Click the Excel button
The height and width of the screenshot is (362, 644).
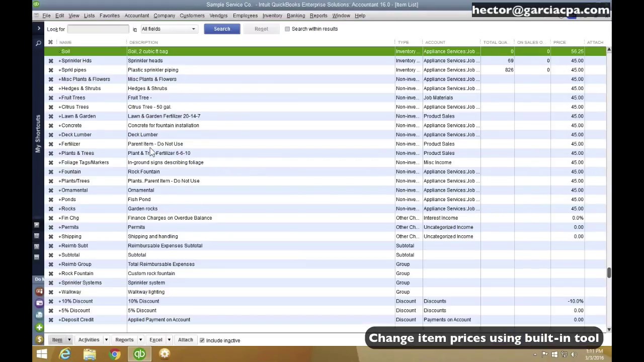point(155,340)
